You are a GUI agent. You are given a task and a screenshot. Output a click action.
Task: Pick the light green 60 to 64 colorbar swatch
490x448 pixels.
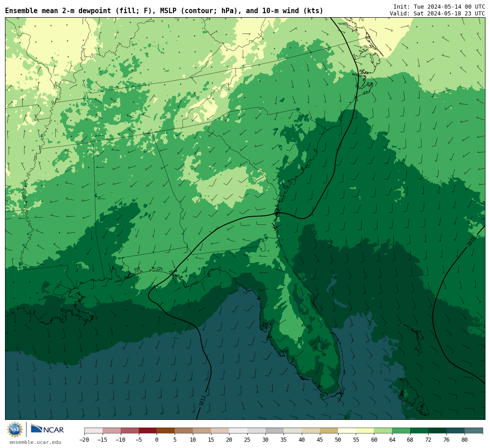click(383, 431)
